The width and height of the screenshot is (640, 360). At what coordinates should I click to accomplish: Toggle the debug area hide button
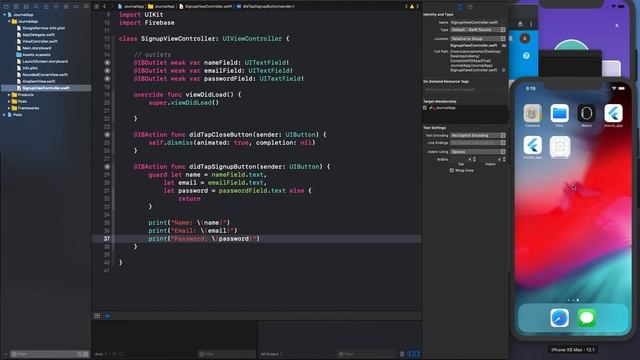pyautogui.click(x=97, y=316)
